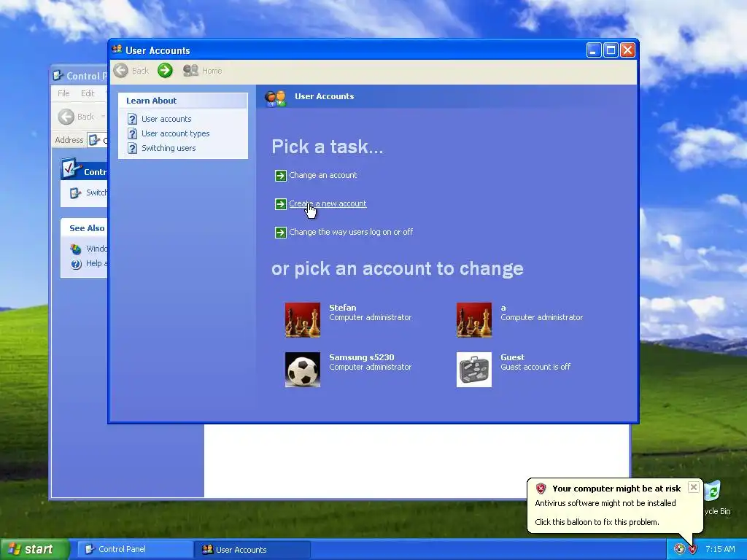Click green arrow icon next to 'Create a new account'
The image size is (747, 560).
[281, 204]
